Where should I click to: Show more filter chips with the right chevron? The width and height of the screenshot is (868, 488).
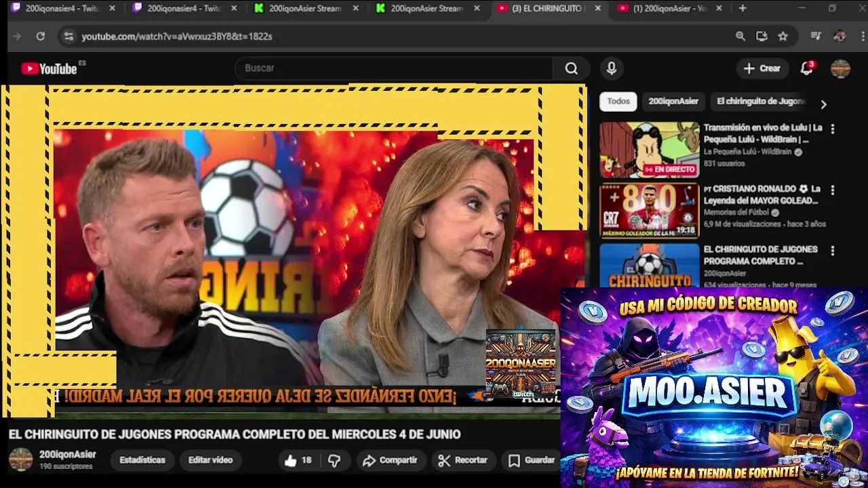[x=823, y=104]
